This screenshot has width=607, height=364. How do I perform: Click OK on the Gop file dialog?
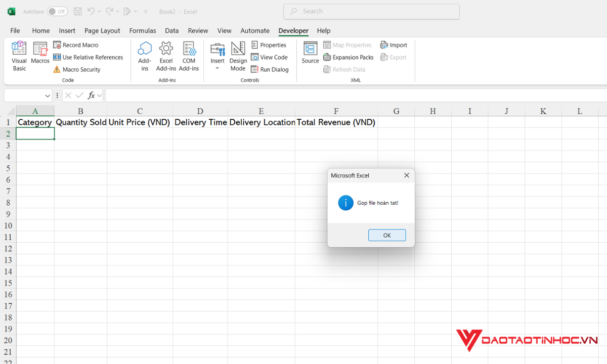pos(387,235)
